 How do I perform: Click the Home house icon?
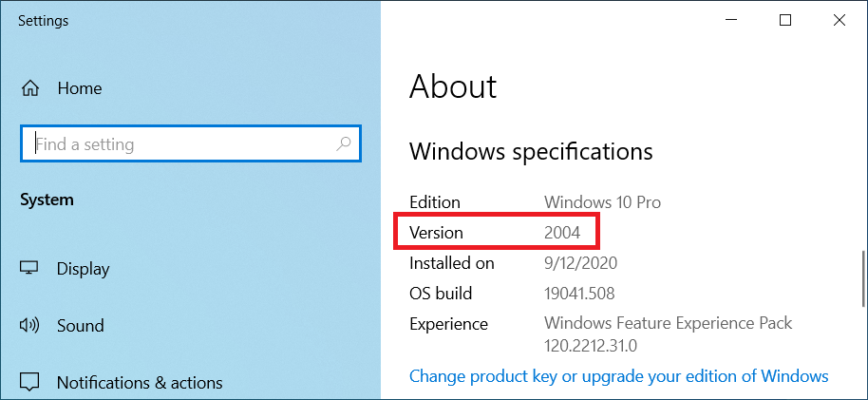pos(29,88)
